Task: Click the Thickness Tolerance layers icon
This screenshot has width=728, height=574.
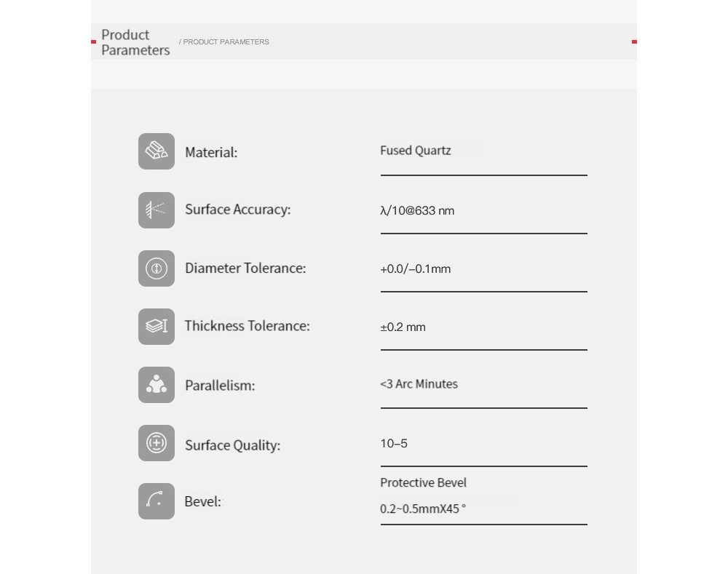Action: 157,326
